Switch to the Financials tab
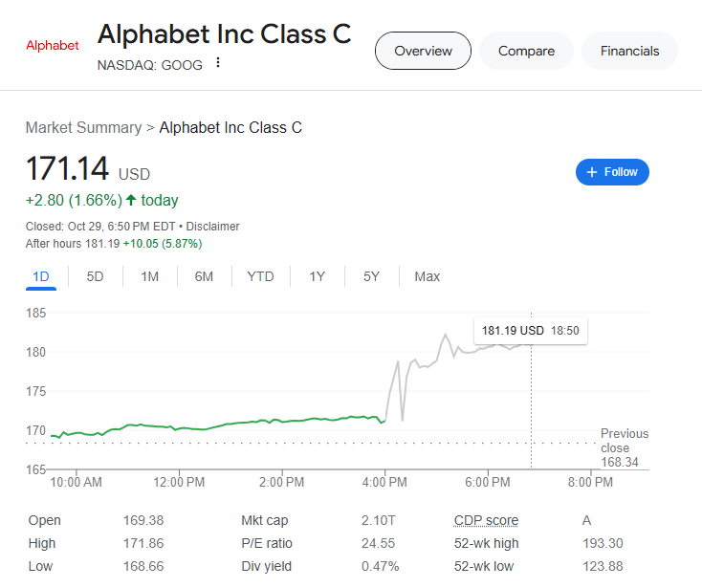This screenshot has height=588, width=702. tap(629, 51)
